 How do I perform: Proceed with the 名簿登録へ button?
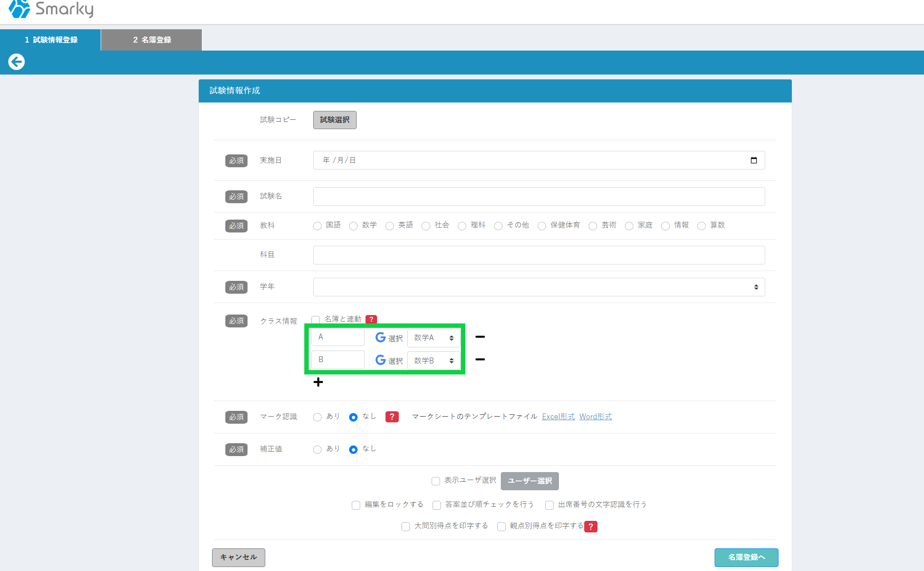[746, 557]
